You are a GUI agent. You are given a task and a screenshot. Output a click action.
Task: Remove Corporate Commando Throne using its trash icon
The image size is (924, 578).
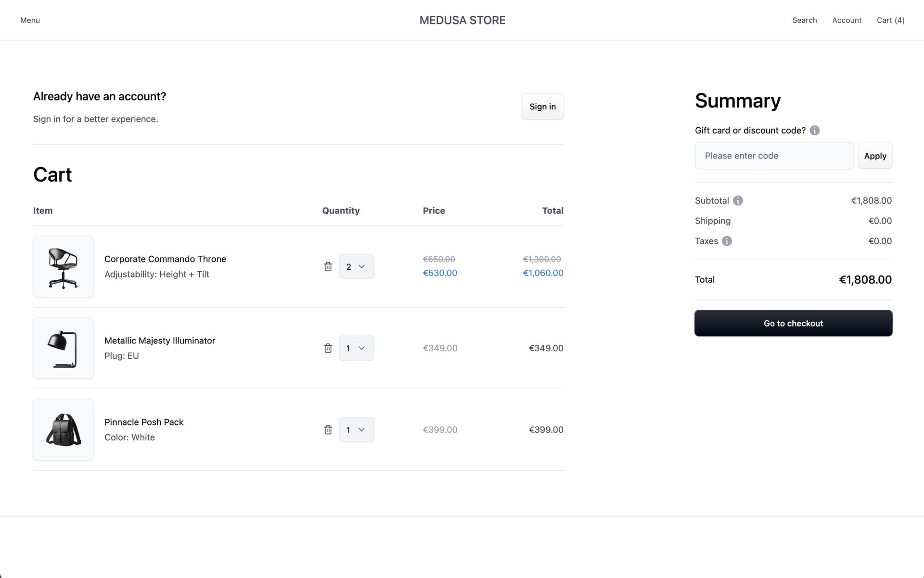[x=328, y=266]
